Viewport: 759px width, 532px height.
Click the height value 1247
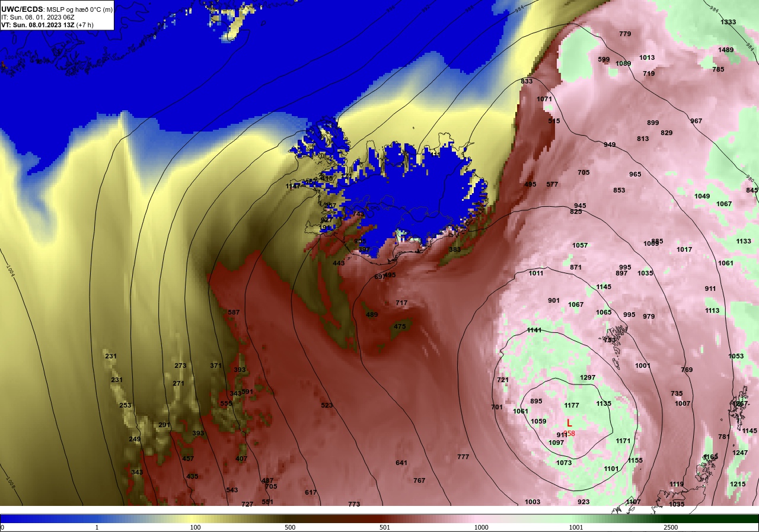pos(740,453)
